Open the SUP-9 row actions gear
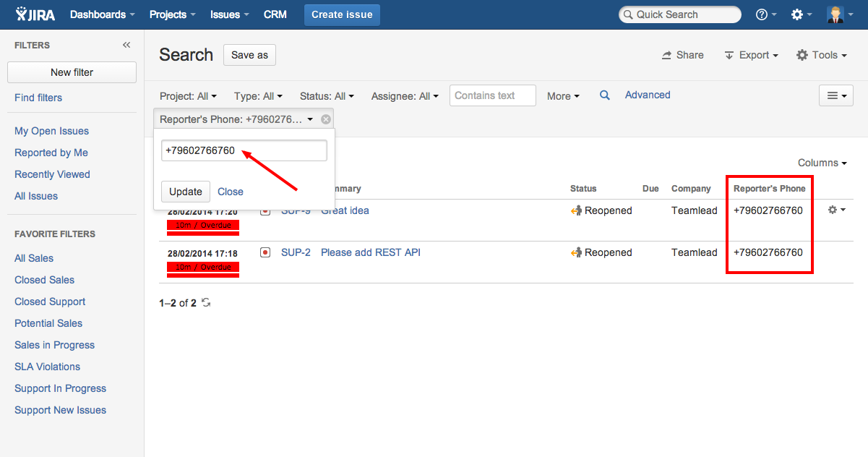 click(x=836, y=210)
